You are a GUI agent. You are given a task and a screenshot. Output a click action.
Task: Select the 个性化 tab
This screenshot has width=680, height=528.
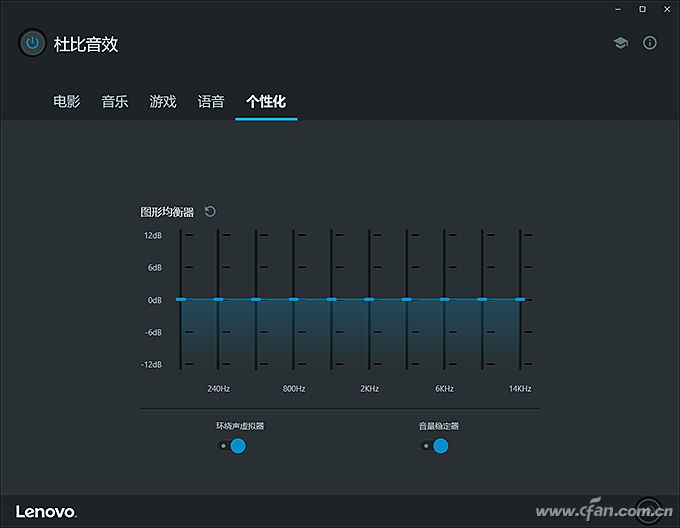tap(266, 101)
